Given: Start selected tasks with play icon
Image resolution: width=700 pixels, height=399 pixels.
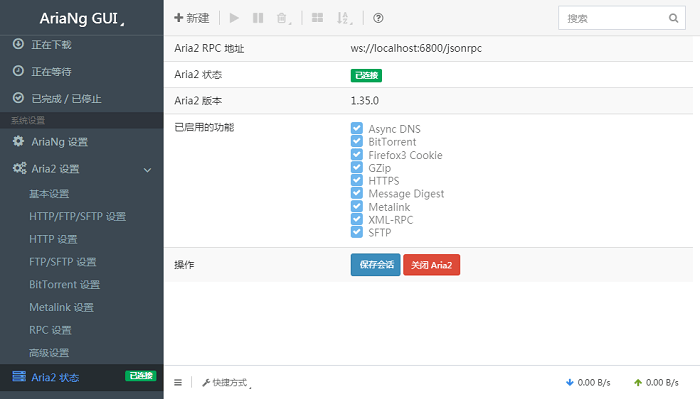Looking at the screenshot, I should point(234,18).
